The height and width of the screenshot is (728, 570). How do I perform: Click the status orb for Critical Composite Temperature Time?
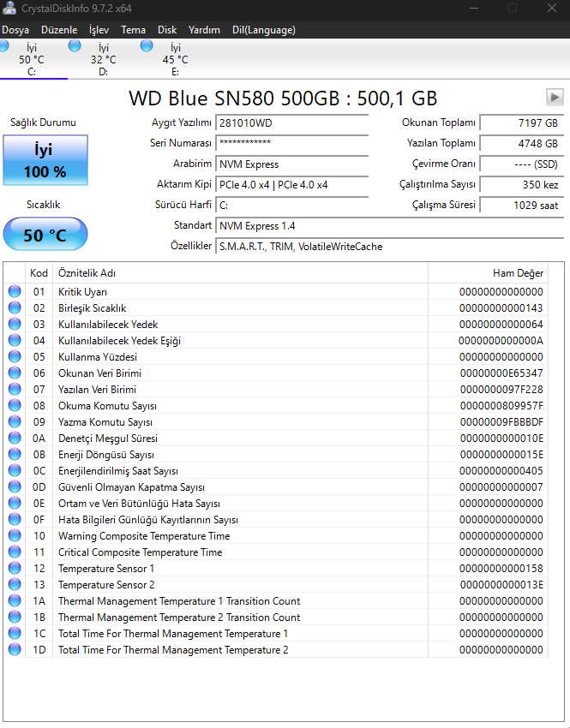[15, 551]
